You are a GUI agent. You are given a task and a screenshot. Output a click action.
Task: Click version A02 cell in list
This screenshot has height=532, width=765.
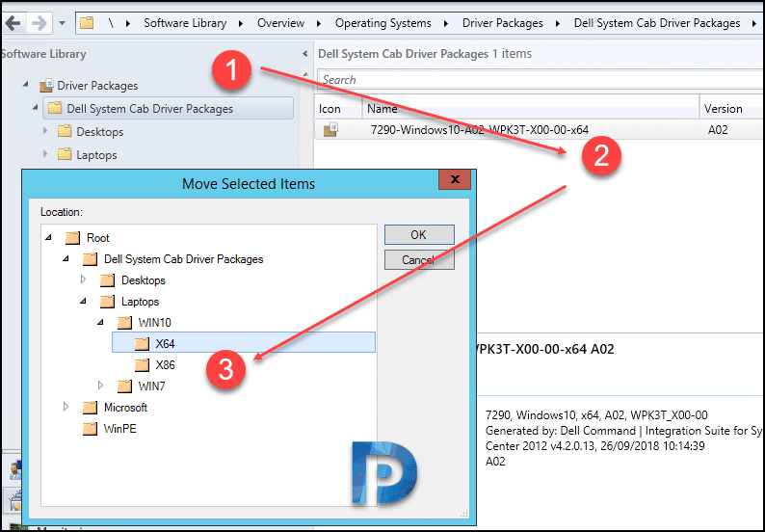click(x=718, y=130)
